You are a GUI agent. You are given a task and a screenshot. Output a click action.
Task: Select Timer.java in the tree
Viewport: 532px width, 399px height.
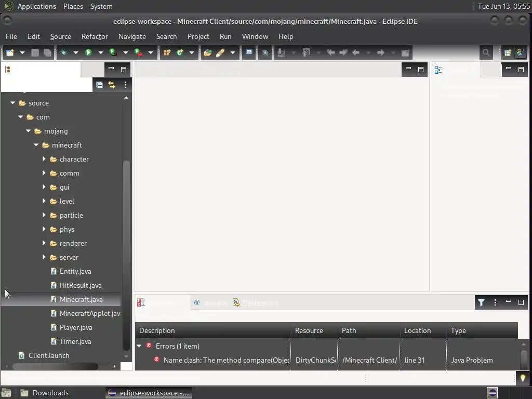tap(75, 341)
